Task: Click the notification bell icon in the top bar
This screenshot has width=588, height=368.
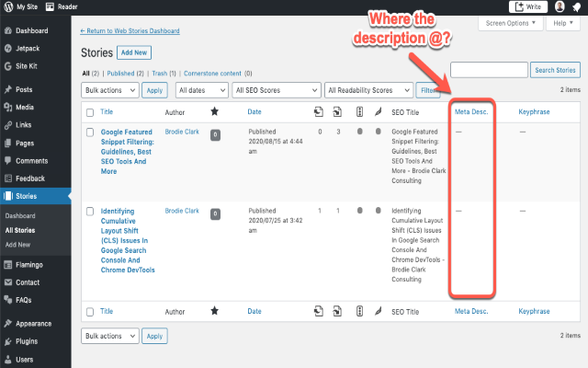Action: pyautogui.click(x=577, y=6)
